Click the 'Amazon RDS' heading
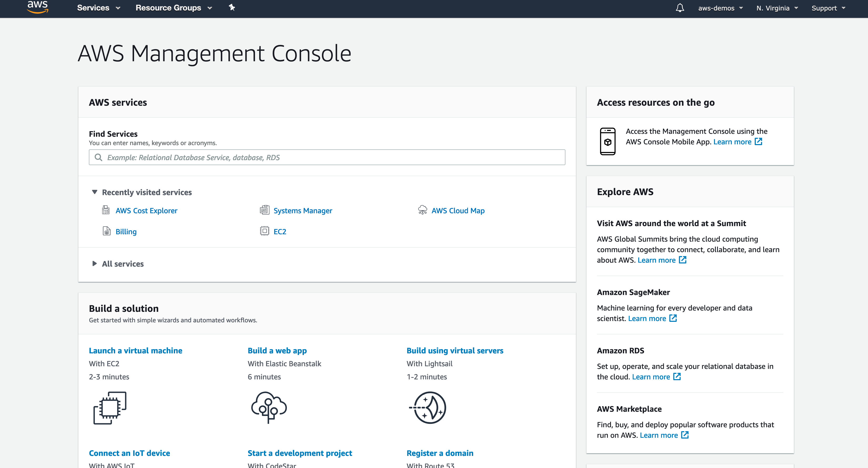This screenshot has height=468, width=868. point(620,350)
